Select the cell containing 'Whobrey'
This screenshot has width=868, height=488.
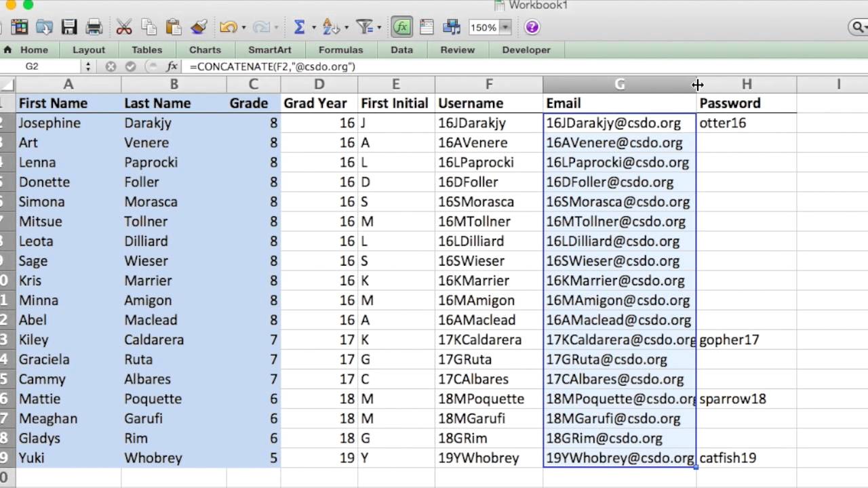point(174,457)
